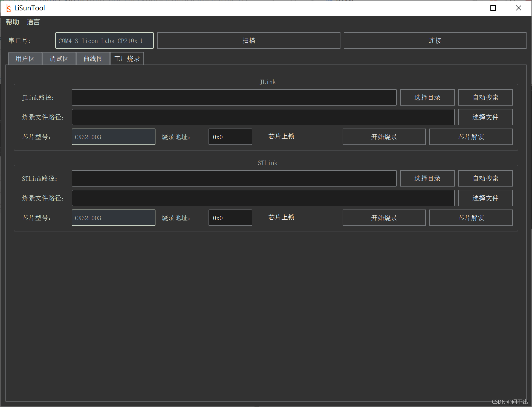
Task: Click the 连接 button
Action: [x=435, y=40]
